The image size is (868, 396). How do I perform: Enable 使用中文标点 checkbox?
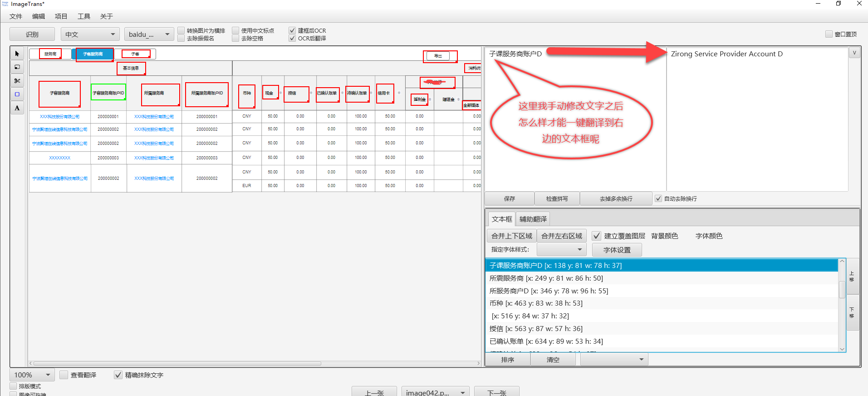[235, 30]
